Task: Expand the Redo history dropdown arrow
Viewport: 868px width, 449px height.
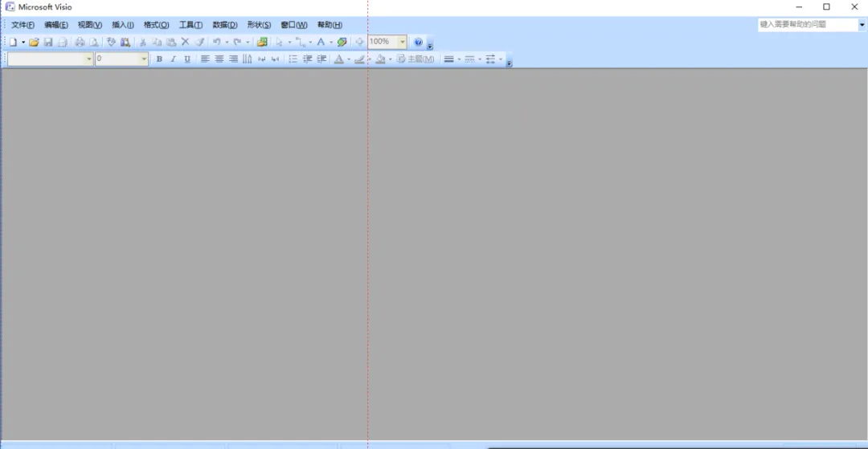Action: pyautogui.click(x=248, y=42)
